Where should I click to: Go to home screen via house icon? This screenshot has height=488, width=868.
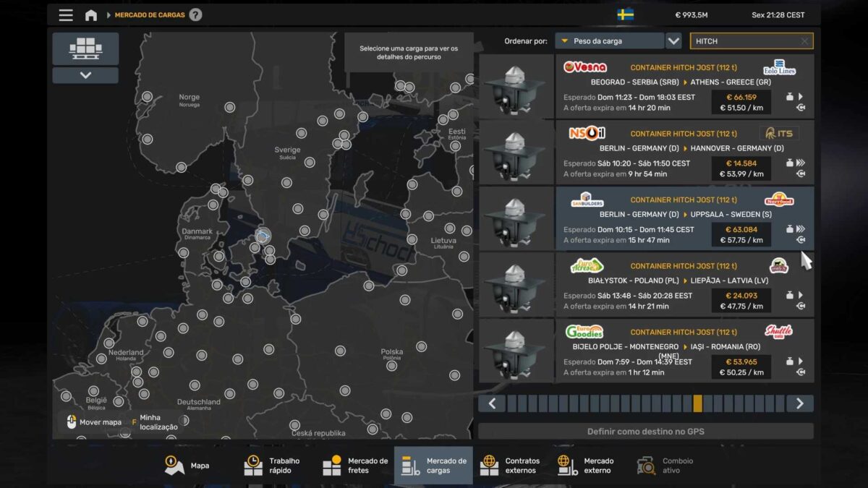[91, 15]
